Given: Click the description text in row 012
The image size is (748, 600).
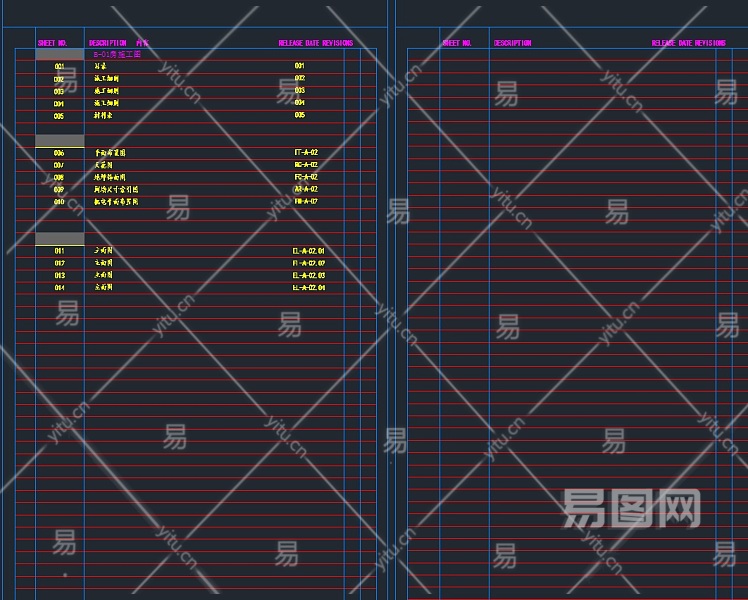Looking at the screenshot, I should point(103,263).
